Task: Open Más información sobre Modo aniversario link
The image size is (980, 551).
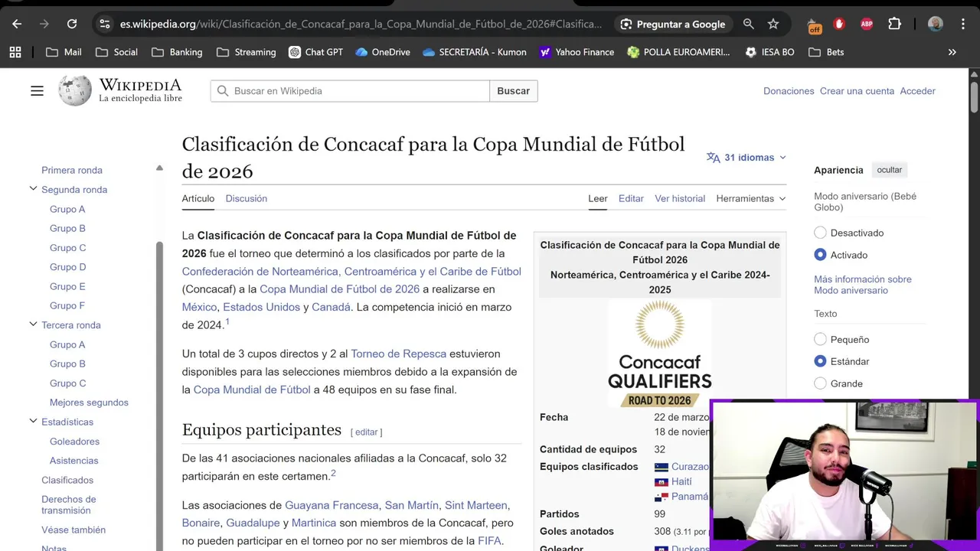Action: [863, 285]
